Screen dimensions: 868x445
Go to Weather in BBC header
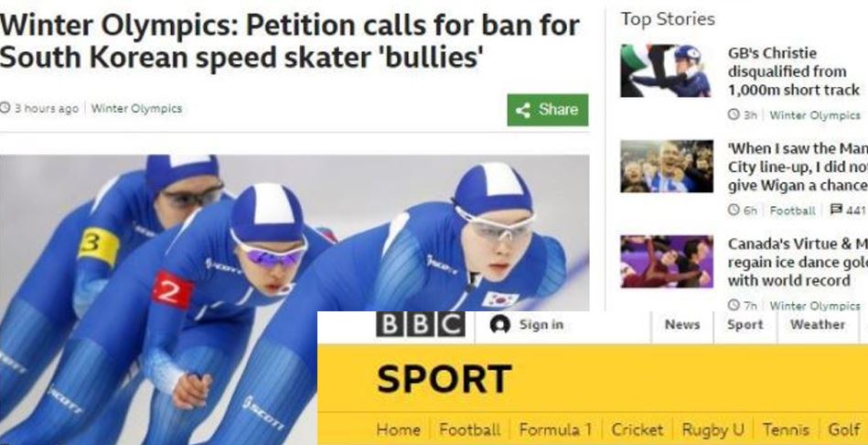pyautogui.click(x=818, y=325)
